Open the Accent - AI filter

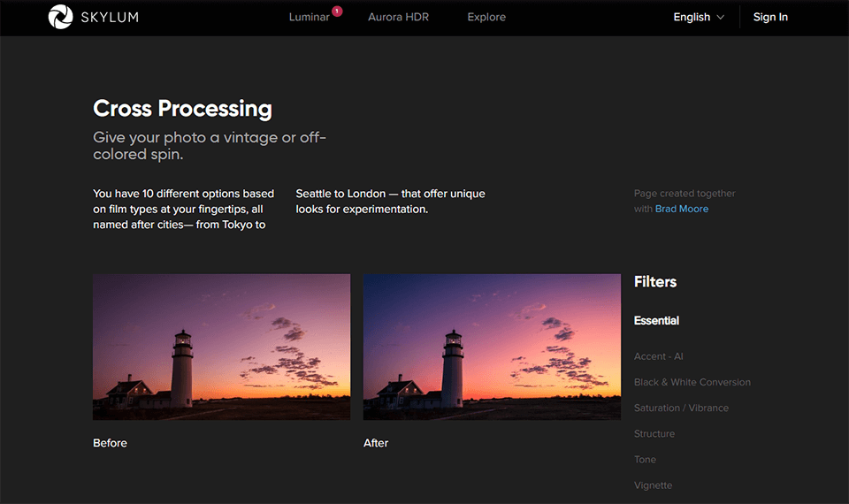658,356
